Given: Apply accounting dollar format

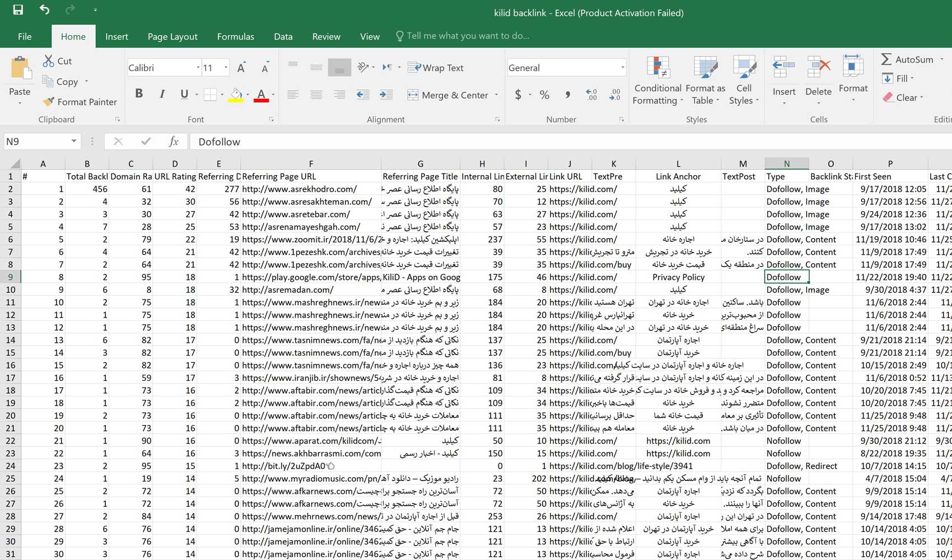Looking at the screenshot, I should click(518, 95).
